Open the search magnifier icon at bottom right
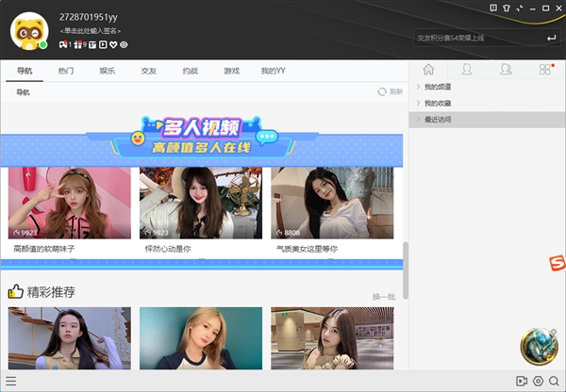This screenshot has height=392, width=566. pos(554,382)
